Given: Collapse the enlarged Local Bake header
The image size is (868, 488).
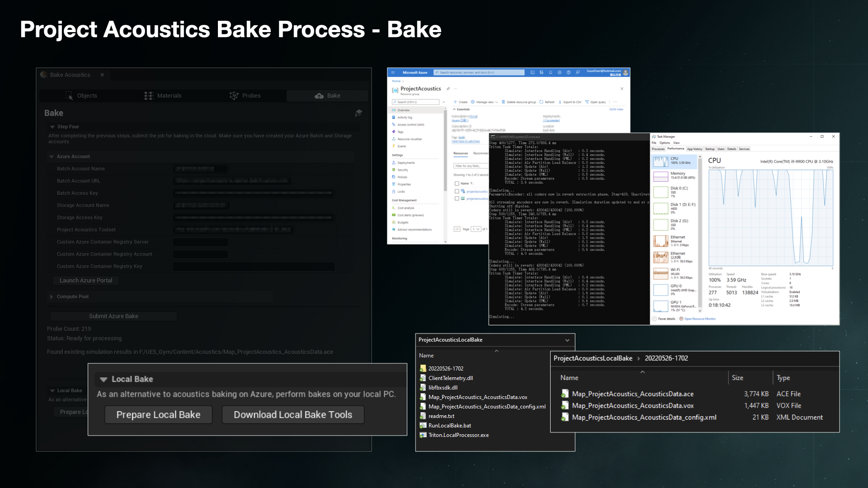Looking at the screenshot, I should [x=104, y=380].
